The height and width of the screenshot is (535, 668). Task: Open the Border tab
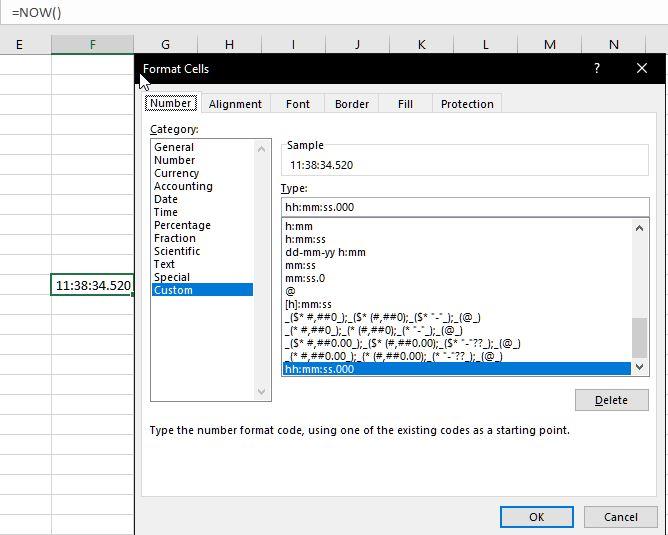[351, 104]
